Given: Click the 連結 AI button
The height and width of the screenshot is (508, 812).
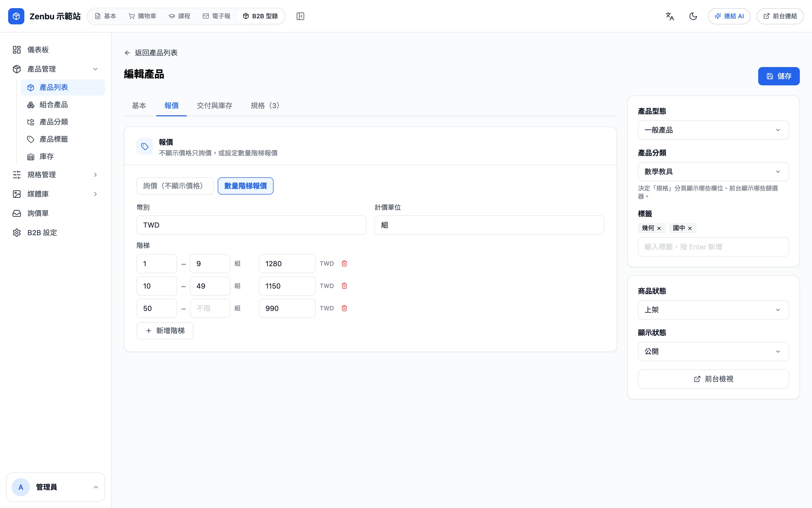Looking at the screenshot, I should (729, 16).
